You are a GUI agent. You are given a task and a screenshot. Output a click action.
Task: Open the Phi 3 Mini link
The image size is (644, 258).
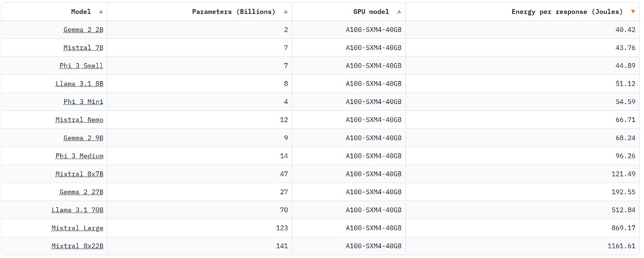pos(84,102)
